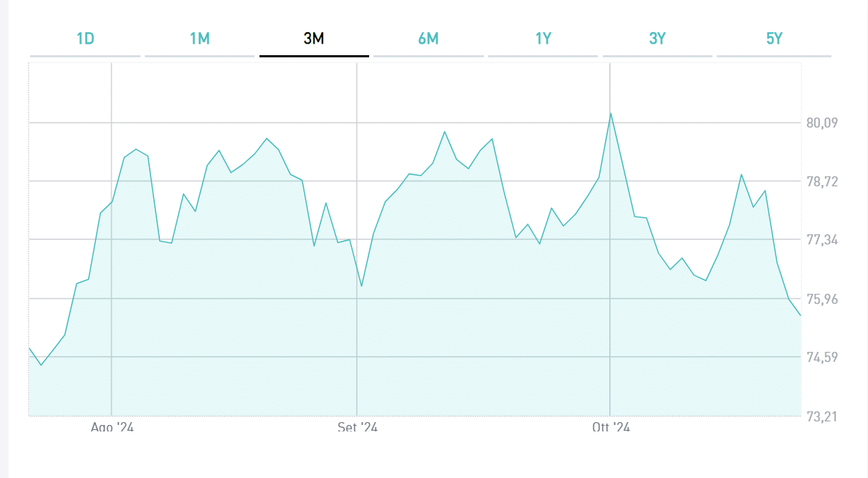Click the sharp dip just after Set '24
868x478 pixels.
pos(362,286)
